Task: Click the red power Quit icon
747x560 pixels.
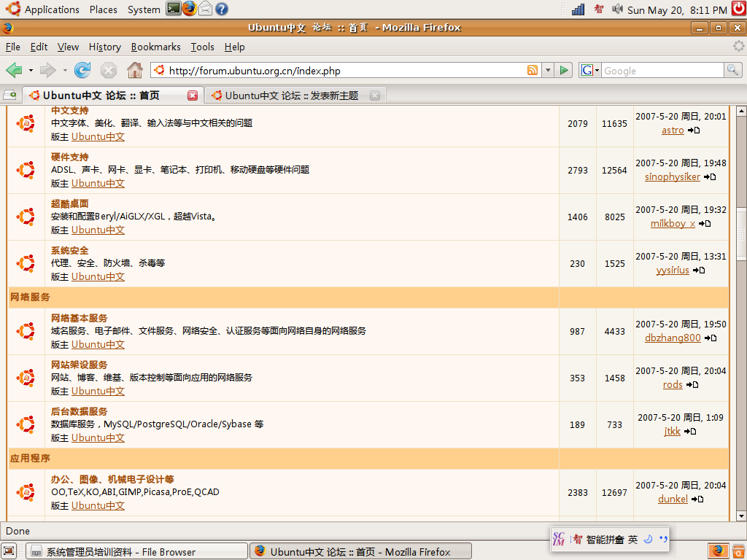Action: [739, 9]
